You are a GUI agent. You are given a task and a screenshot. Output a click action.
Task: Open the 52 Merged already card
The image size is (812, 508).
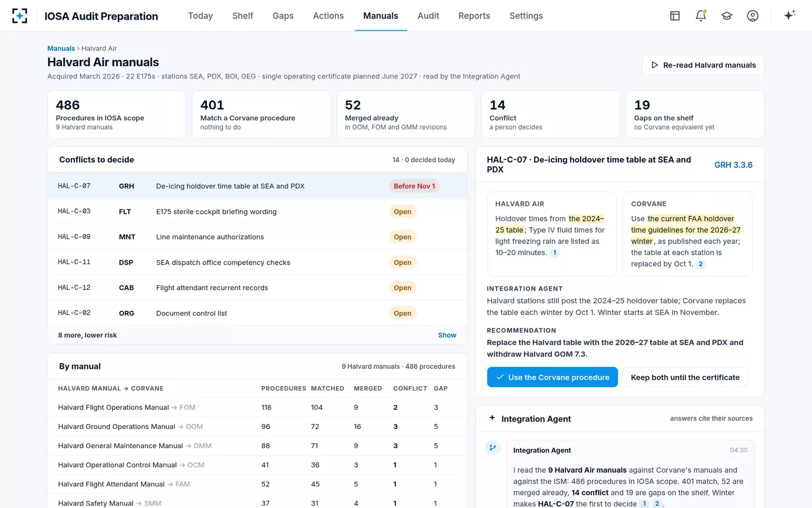click(406, 115)
